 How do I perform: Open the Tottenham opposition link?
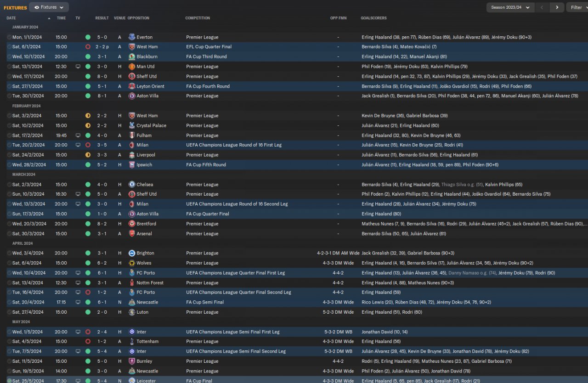click(x=147, y=342)
